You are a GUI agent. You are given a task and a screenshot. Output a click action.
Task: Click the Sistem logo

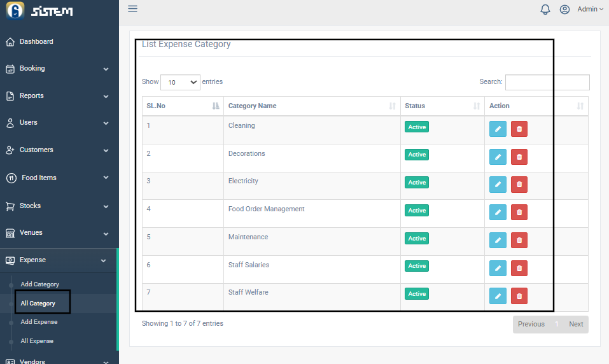coord(39,10)
